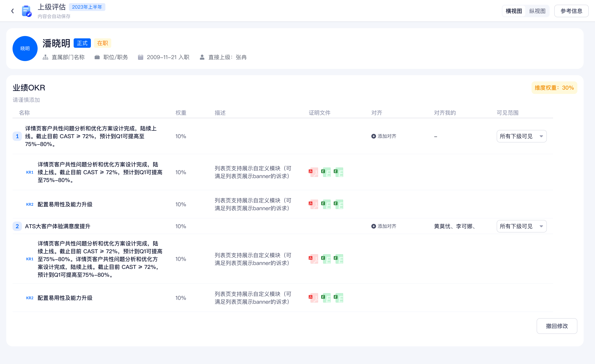
Task: Click the evaluation document icon in header
Action: (x=26, y=11)
